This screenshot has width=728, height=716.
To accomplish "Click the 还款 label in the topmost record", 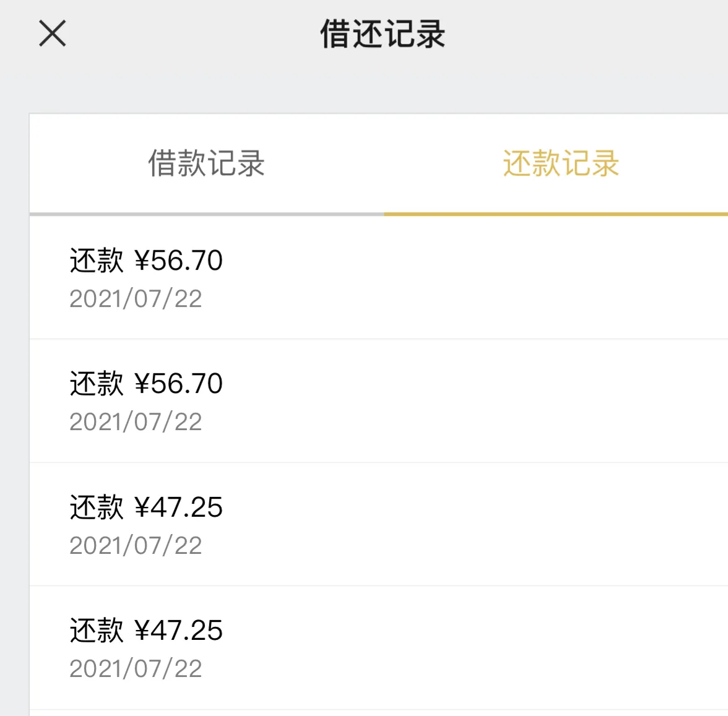I will (97, 260).
